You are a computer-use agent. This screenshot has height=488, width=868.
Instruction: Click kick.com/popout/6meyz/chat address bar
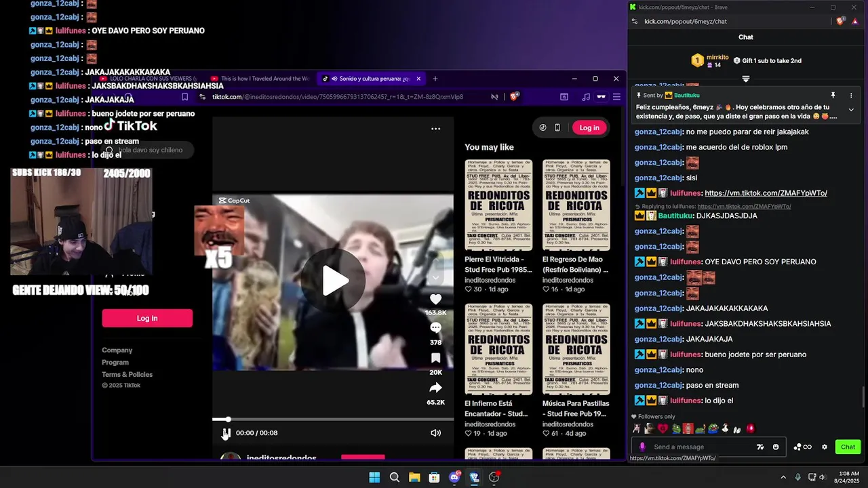(686, 22)
